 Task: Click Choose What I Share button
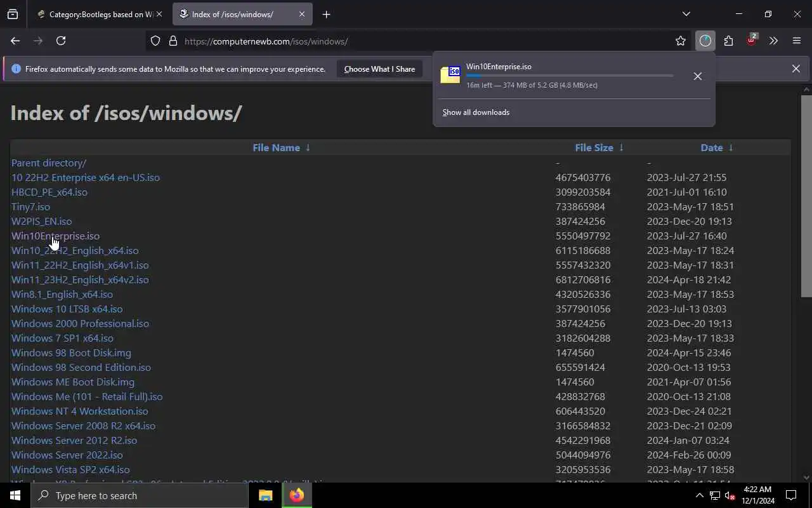379,69
